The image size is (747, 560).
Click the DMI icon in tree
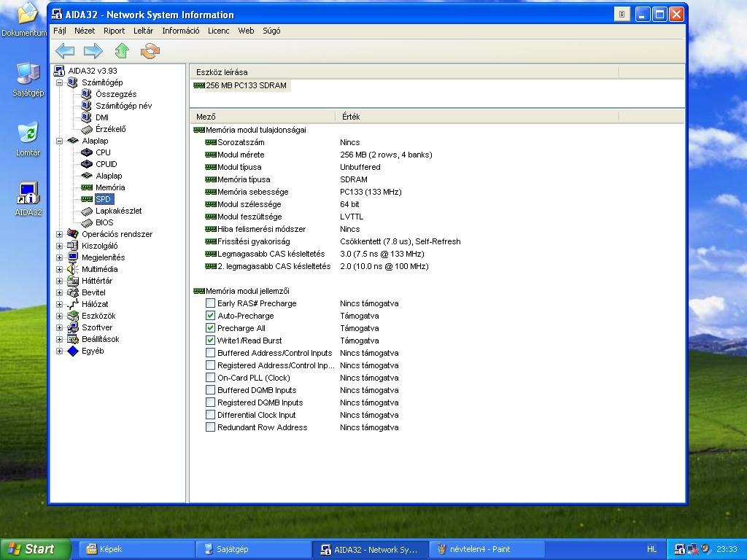pyautogui.click(x=86, y=117)
